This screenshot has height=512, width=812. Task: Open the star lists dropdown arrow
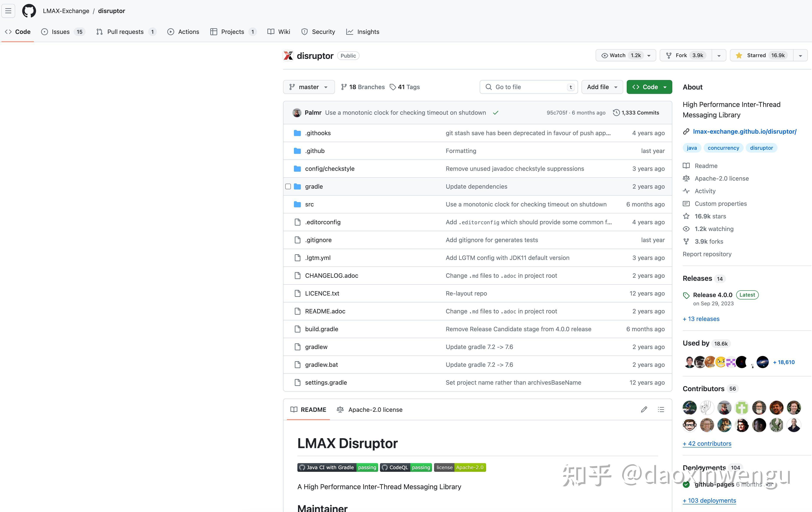800,55
